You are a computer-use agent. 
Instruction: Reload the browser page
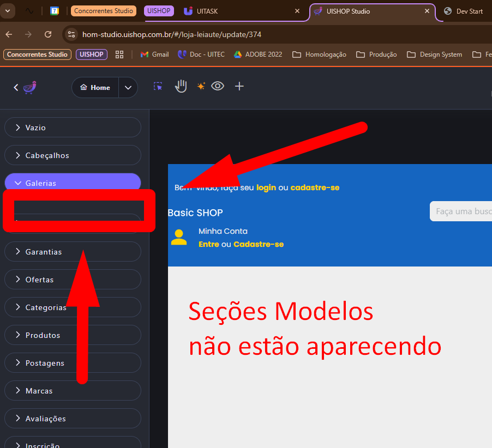[x=48, y=34]
